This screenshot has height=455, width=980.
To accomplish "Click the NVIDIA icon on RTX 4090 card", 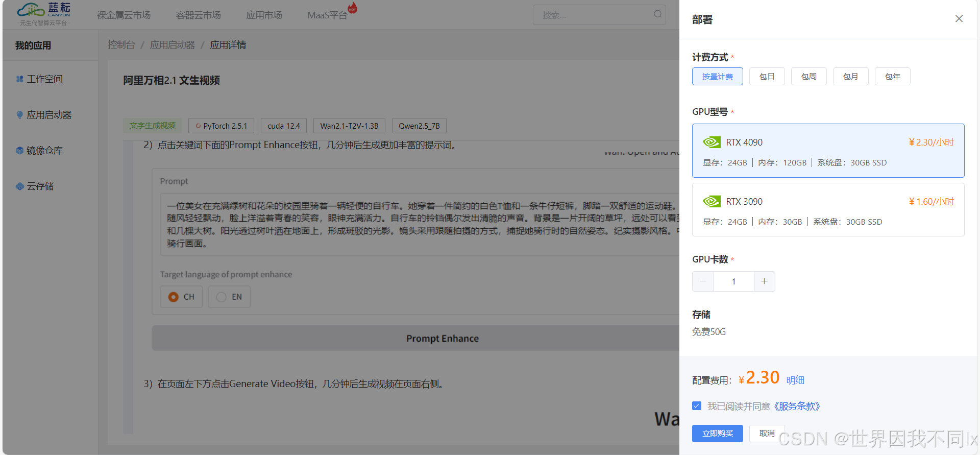I will click(712, 142).
